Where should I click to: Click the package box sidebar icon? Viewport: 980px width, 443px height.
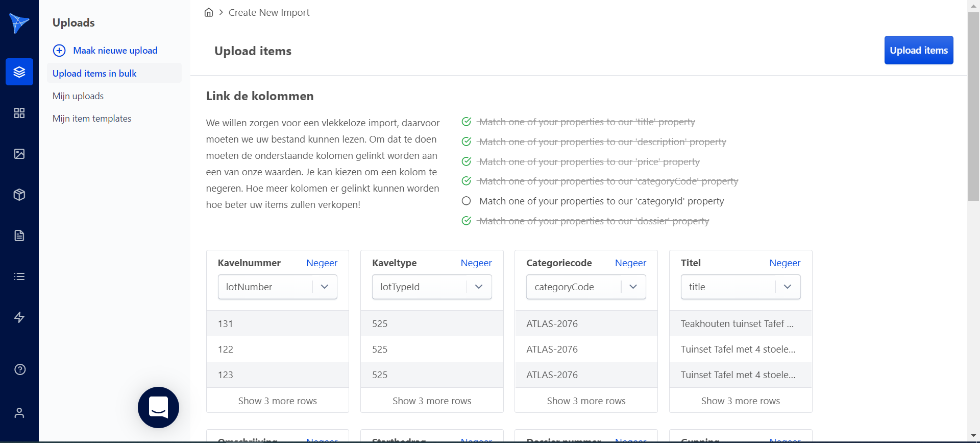point(19,195)
